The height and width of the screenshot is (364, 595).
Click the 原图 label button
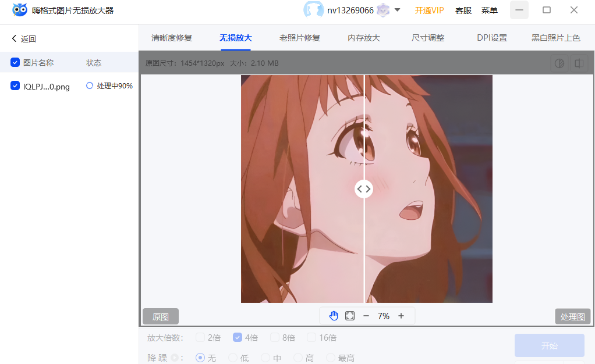tap(161, 316)
